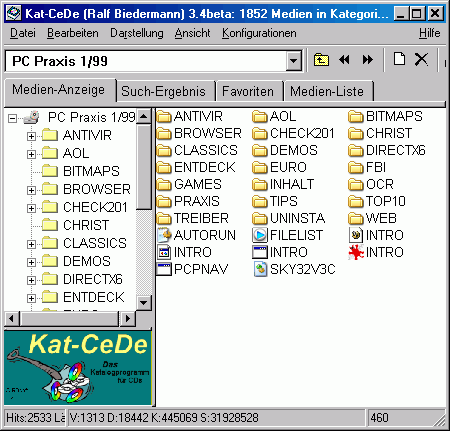Go up one folder level icon
The height and width of the screenshot is (431, 450).
(x=321, y=60)
